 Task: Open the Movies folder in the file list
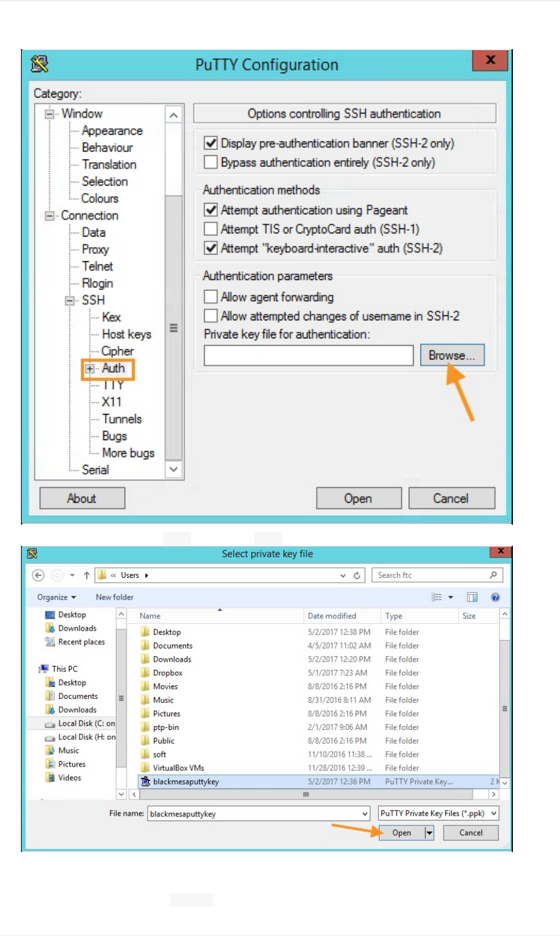point(159,686)
